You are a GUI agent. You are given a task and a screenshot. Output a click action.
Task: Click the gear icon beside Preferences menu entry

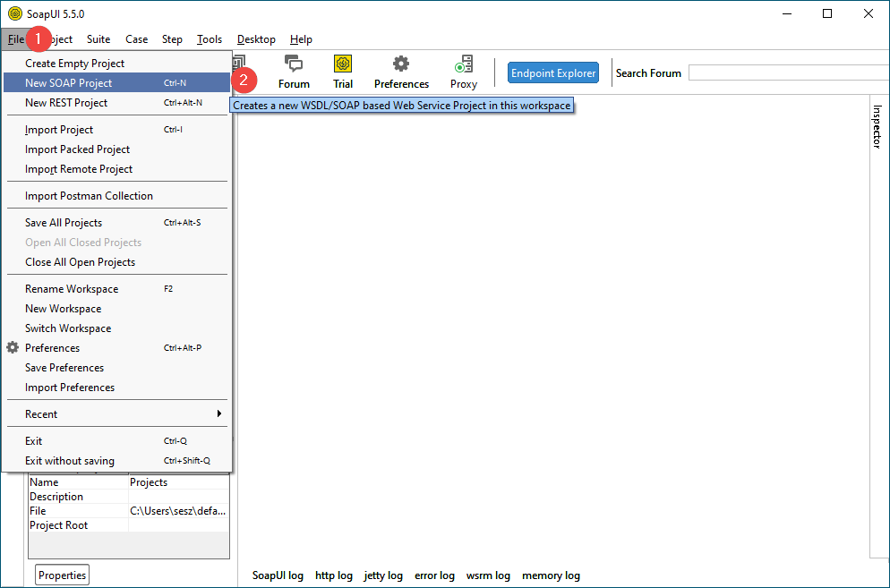(x=13, y=347)
